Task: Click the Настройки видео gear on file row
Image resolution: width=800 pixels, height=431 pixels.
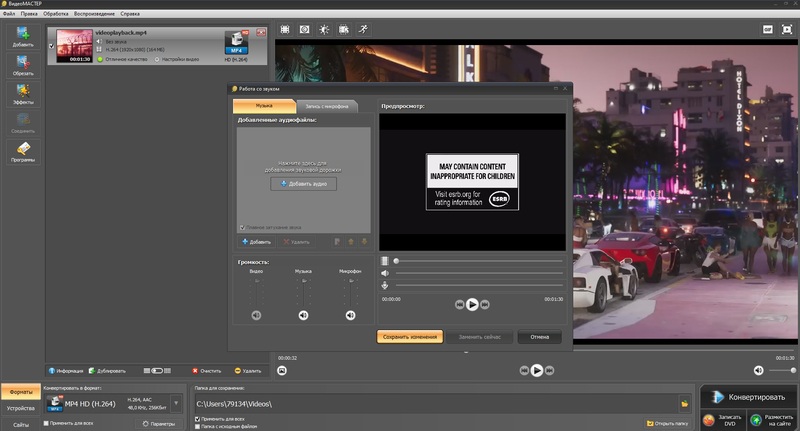Action: coord(157,59)
